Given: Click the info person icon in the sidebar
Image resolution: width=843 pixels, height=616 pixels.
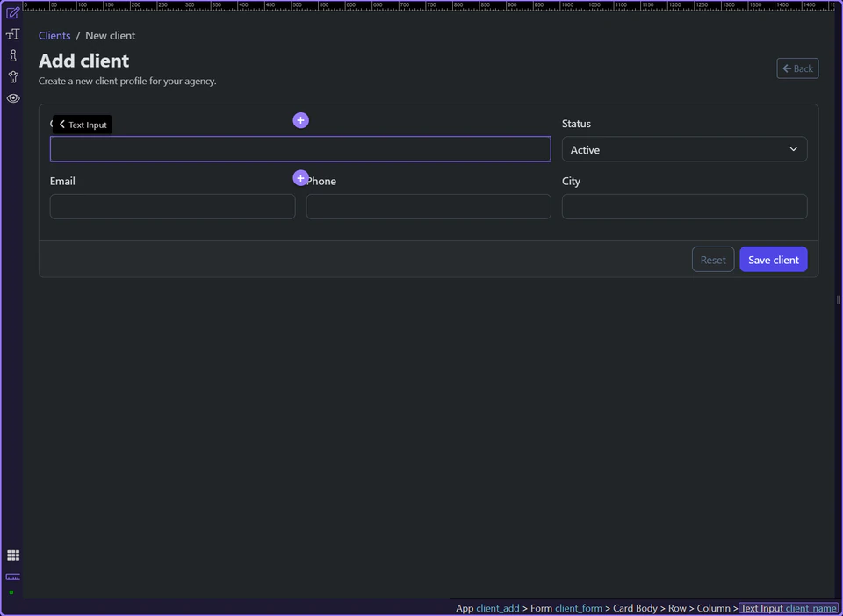Looking at the screenshot, I should point(12,55).
